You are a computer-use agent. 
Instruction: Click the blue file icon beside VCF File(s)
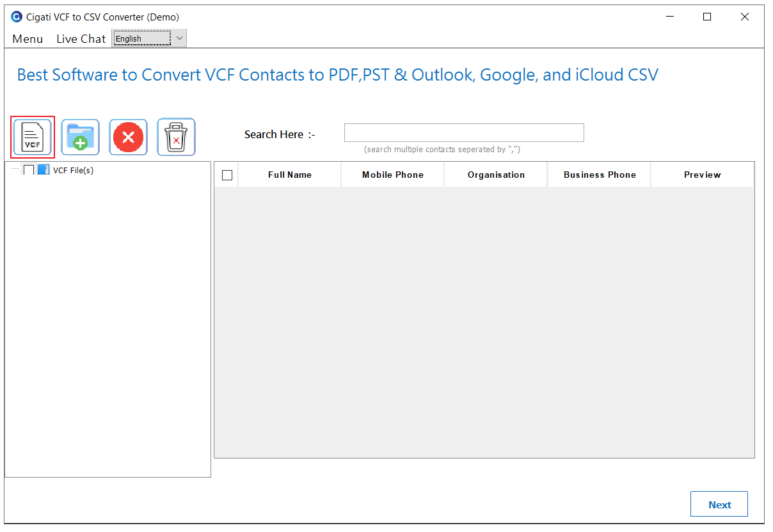click(43, 170)
